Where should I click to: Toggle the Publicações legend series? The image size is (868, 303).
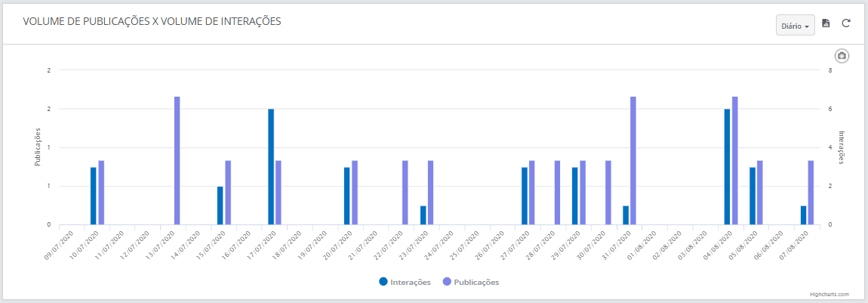[471, 282]
